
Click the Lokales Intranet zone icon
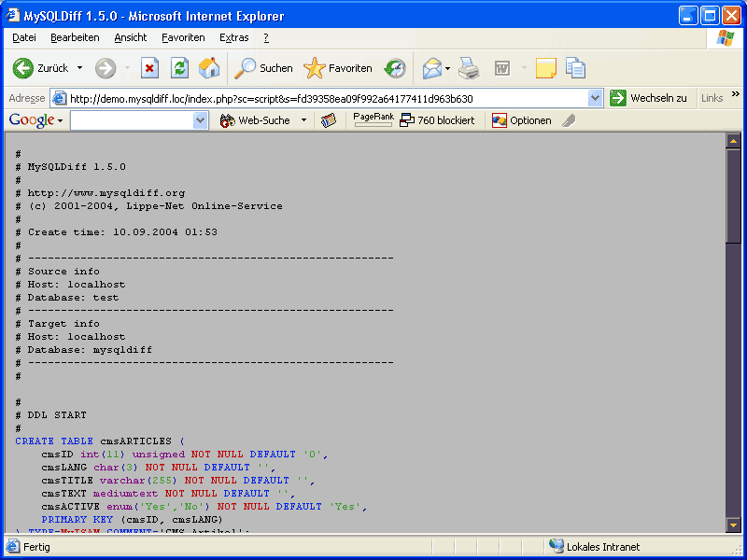click(556, 546)
